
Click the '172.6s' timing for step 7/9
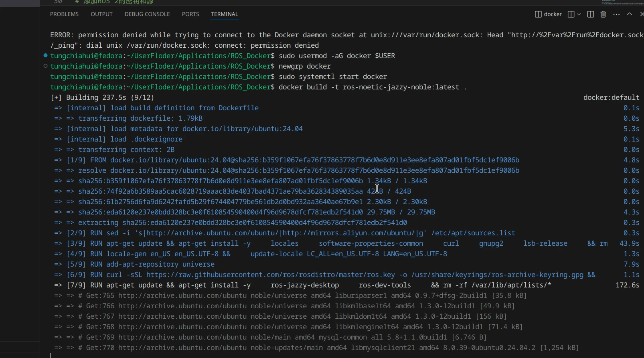pos(627,285)
